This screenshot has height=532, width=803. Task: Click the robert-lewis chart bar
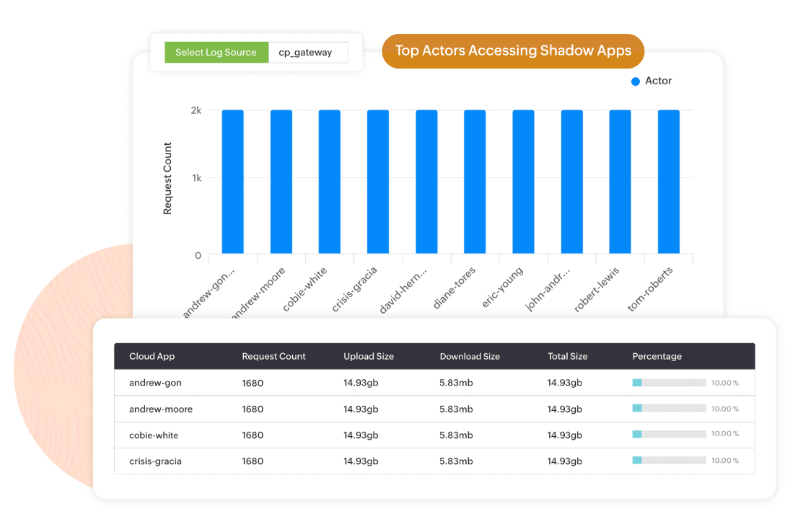[620, 182]
